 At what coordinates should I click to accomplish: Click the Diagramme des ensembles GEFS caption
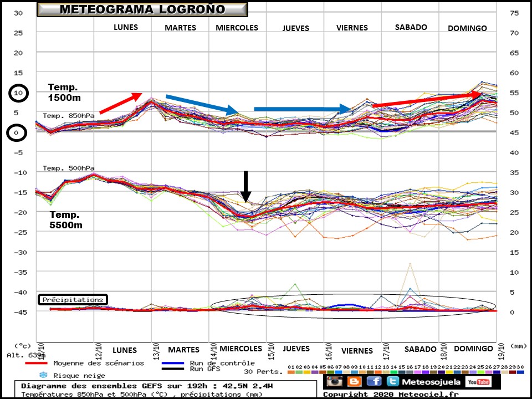(x=147, y=386)
